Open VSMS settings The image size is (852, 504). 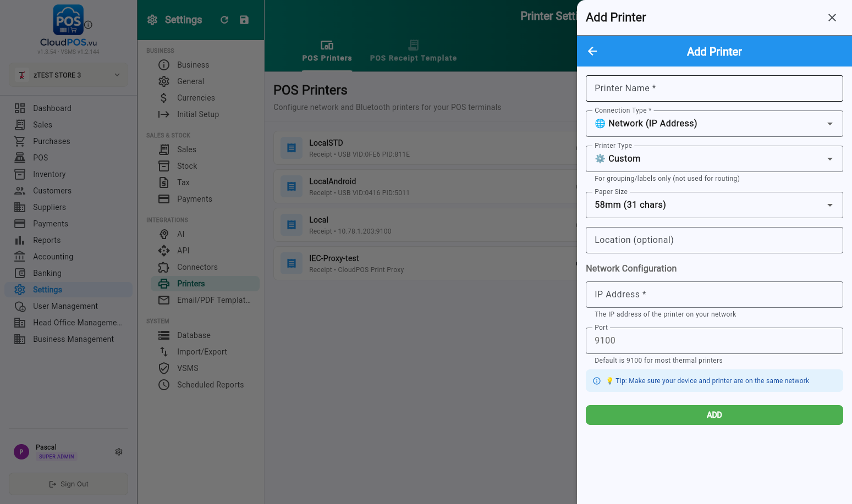[x=205, y=368]
